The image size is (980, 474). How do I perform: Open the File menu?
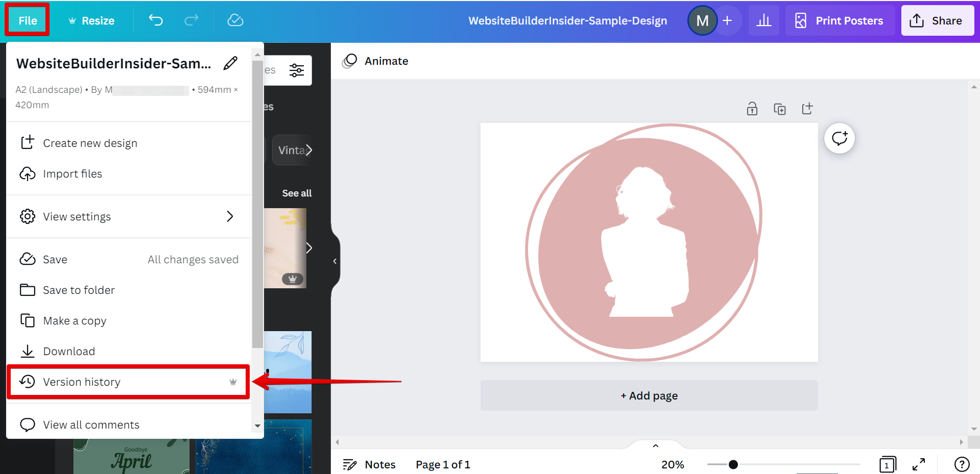pyautogui.click(x=27, y=20)
